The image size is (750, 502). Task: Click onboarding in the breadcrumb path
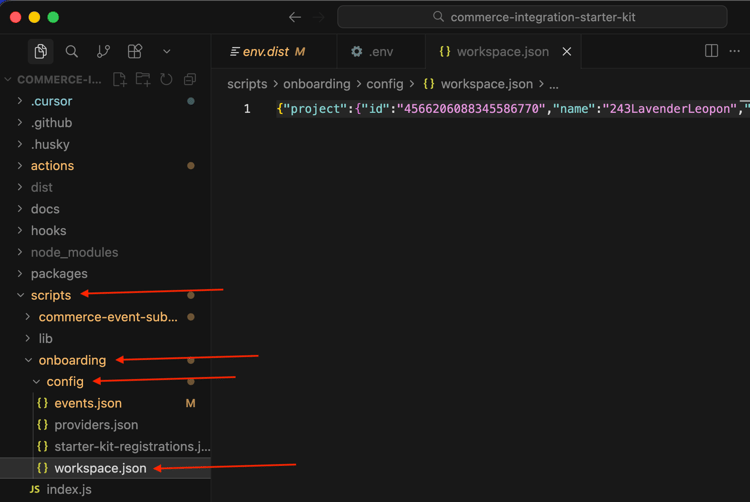pyautogui.click(x=317, y=84)
